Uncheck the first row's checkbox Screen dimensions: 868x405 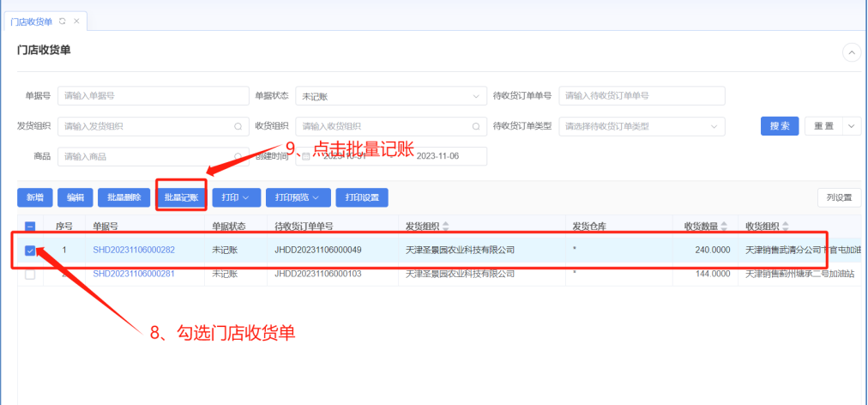click(30, 251)
